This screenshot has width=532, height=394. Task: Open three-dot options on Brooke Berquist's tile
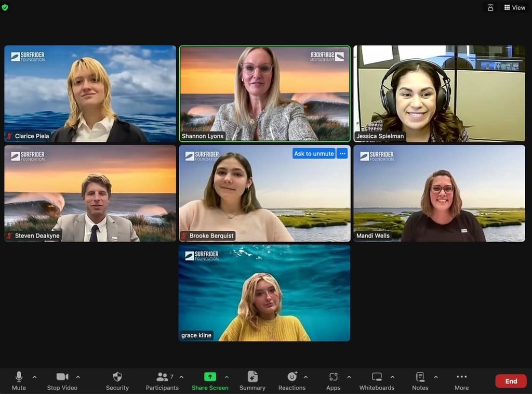point(342,153)
